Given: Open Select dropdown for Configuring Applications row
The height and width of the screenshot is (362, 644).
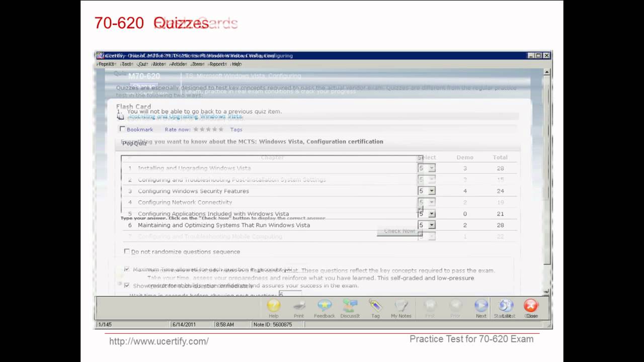Looking at the screenshot, I should [427, 214].
